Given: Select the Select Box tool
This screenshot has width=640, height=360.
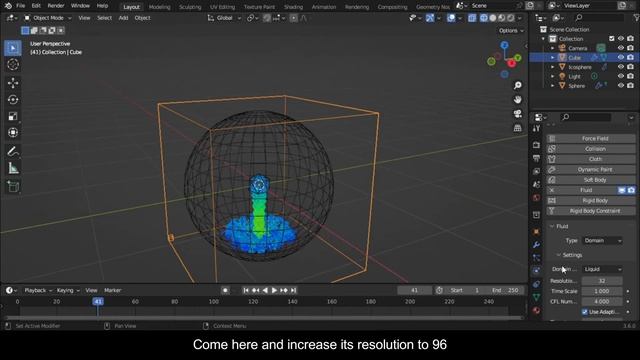Looking at the screenshot, I should coord(13,48).
